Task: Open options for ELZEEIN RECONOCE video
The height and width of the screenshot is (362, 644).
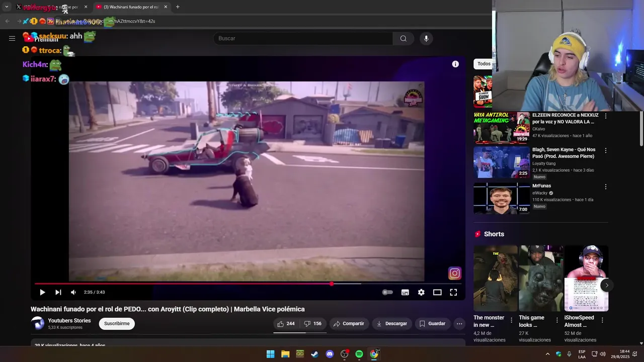Action: (x=605, y=116)
